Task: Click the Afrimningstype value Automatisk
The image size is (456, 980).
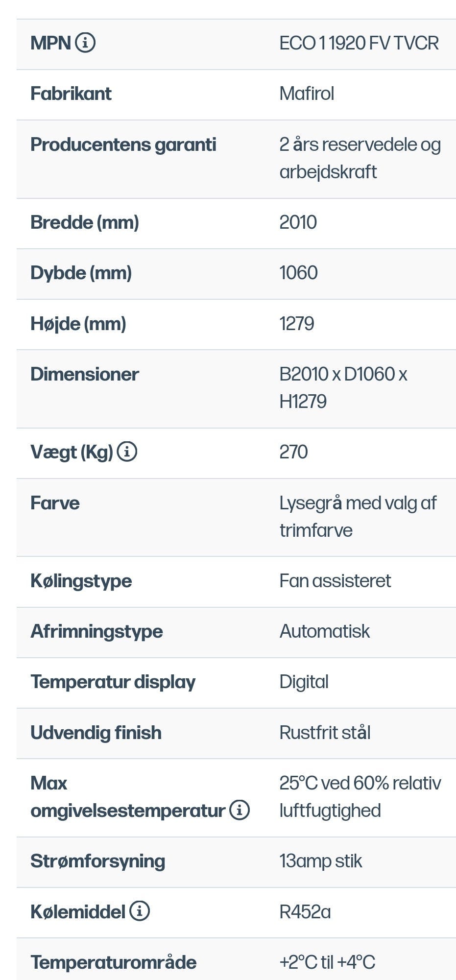Action: [x=324, y=631]
